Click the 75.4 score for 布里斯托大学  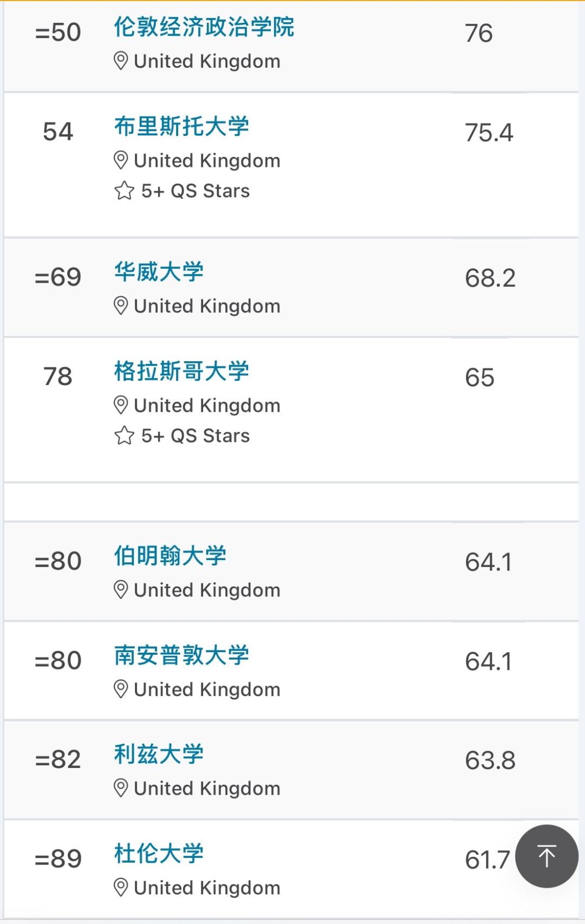[489, 133]
